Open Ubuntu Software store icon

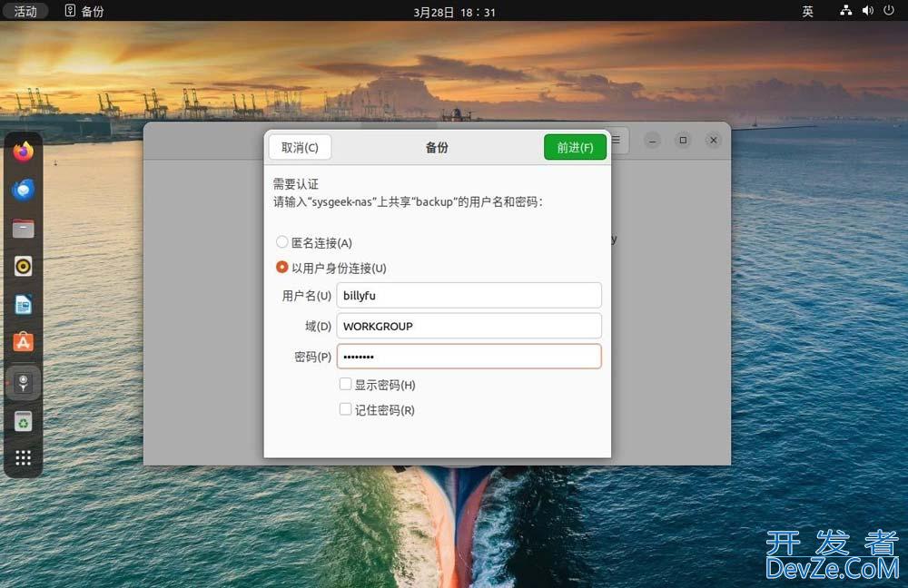click(24, 343)
